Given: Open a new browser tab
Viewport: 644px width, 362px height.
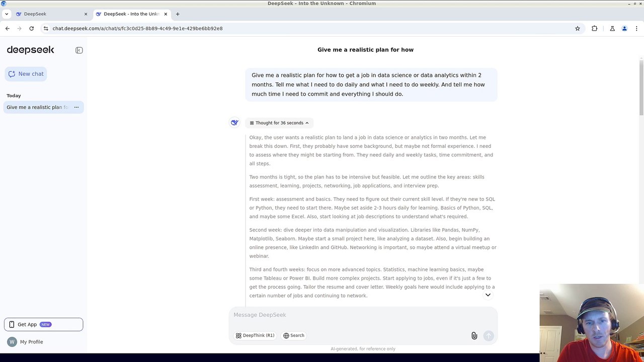Looking at the screenshot, I should (x=178, y=14).
